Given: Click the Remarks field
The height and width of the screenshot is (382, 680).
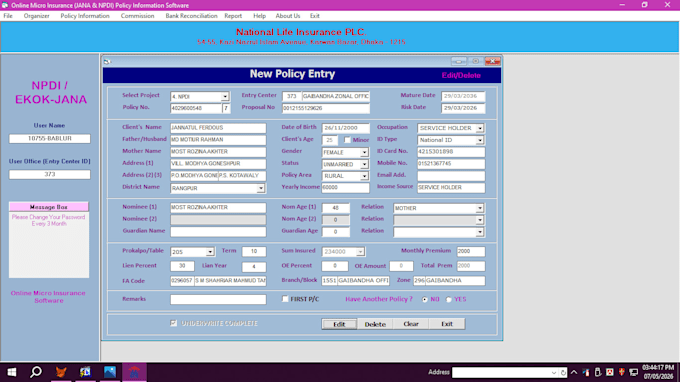Looking at the screenshot, I should (x=218, y=299).
